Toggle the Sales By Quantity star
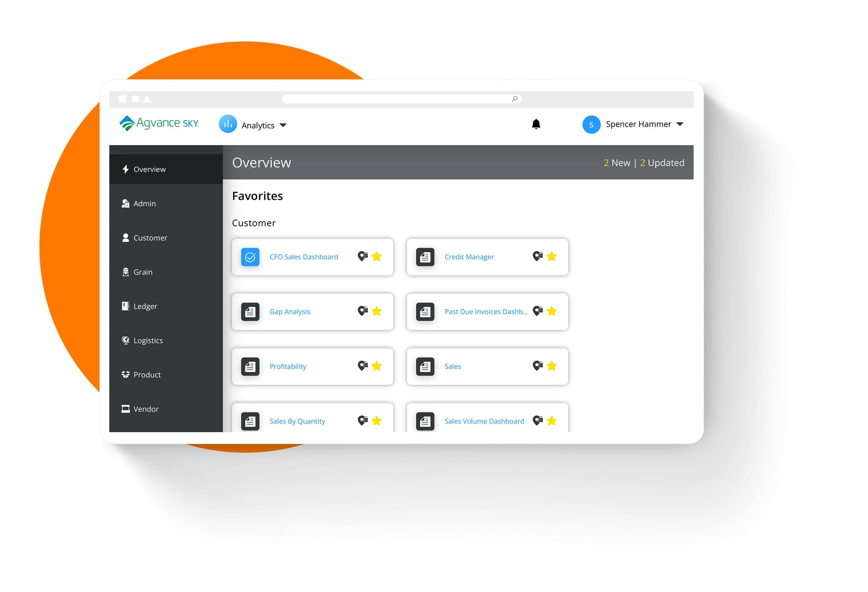868x592 pixels. point(377,421)
